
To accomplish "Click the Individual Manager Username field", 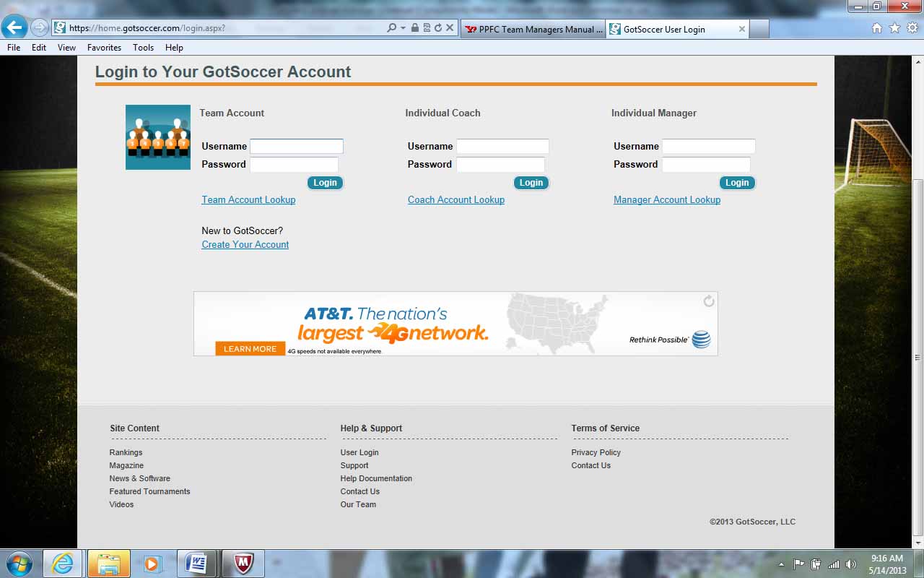I will tap(709, 146).
